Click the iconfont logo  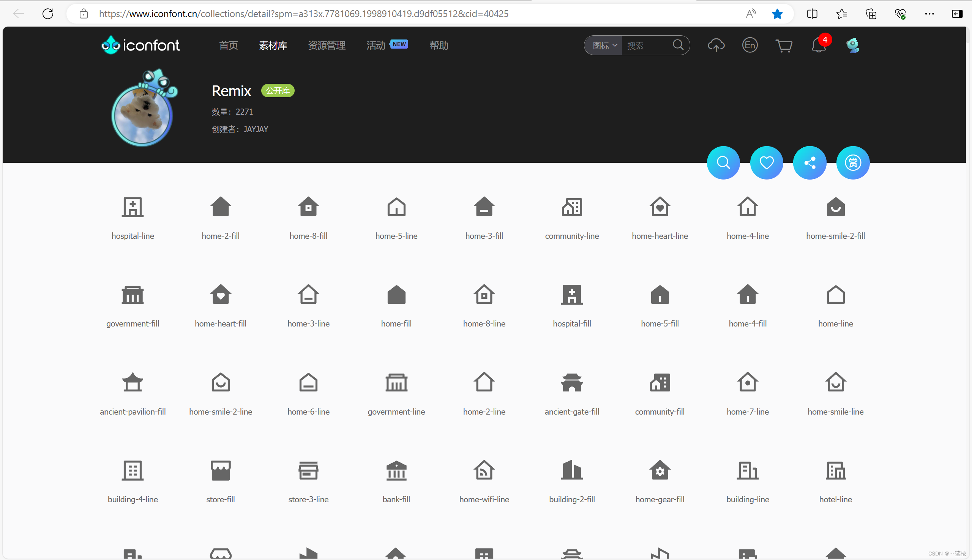[140, 46]
